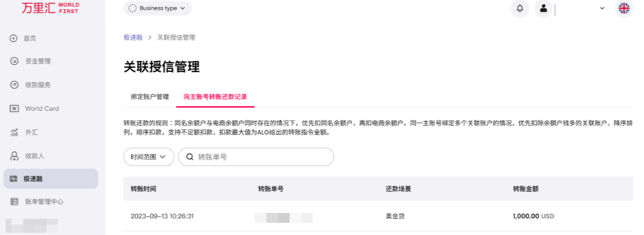
Task: Click the 转账单号 search input field
Action: pyautogui.click(x=262, y=157)
